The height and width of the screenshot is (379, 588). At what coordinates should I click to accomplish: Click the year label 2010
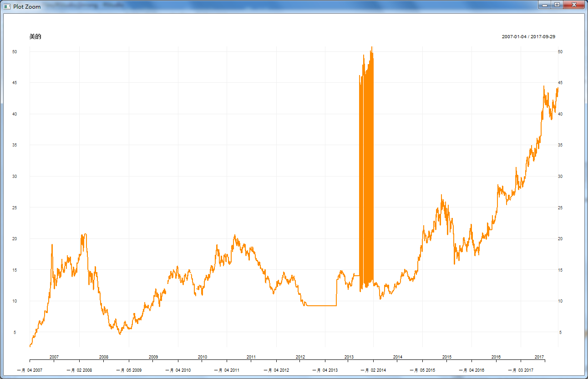pyautogui.click(x=203, y=357)
